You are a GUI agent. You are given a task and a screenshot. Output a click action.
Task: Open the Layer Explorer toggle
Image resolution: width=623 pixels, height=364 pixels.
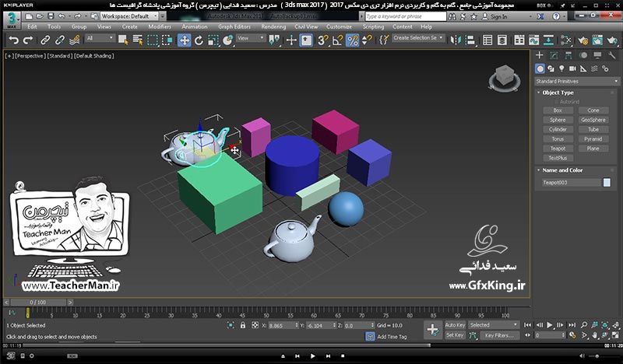tap(502, 40)
